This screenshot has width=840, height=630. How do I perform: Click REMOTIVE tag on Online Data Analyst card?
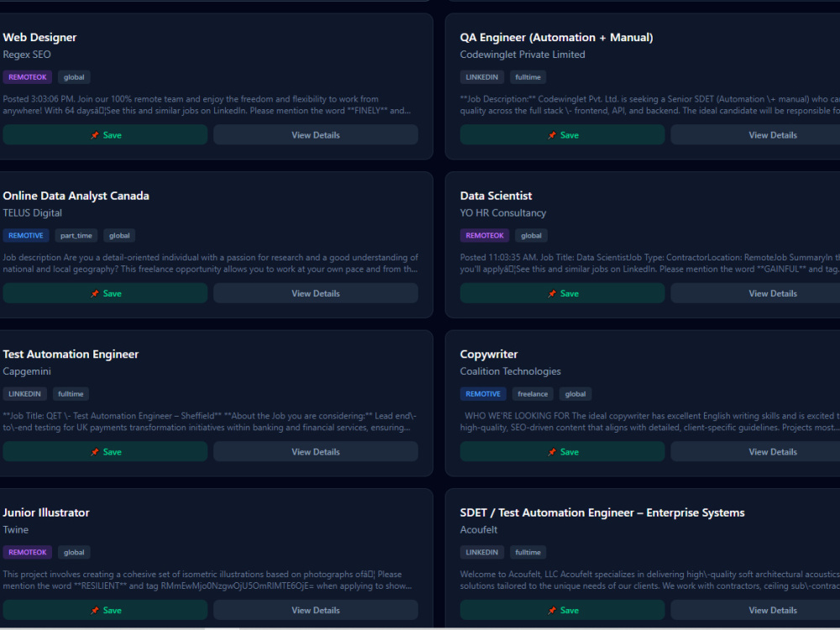(26, 236)
